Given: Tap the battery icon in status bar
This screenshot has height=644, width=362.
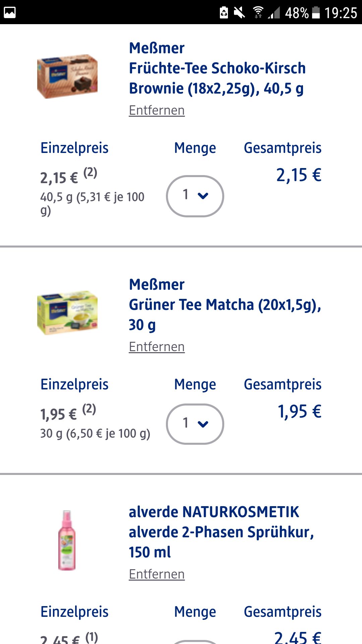Looking at the screenshot, I should [x=316, y=12].
